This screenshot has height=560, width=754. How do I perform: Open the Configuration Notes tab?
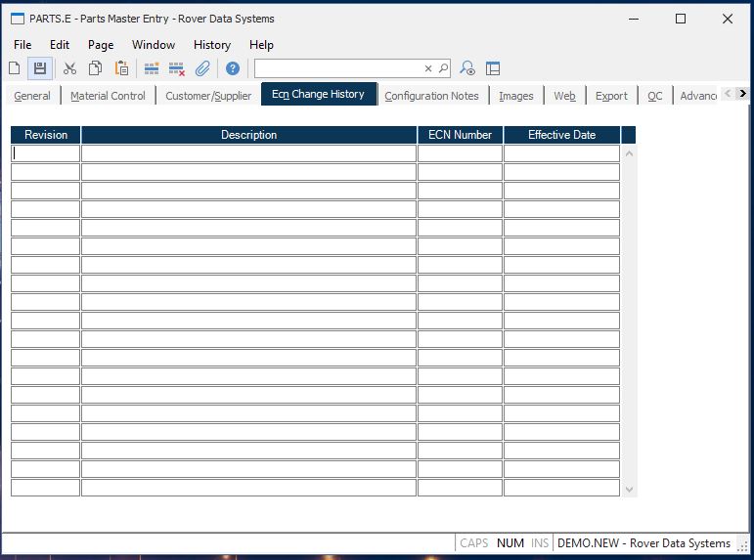coord(431,96)
